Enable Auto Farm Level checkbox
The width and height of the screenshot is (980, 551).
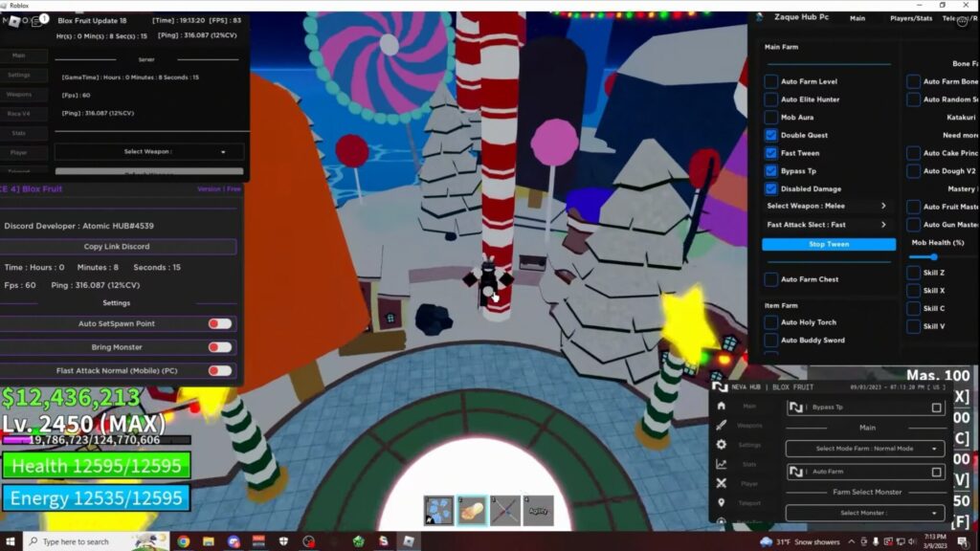pyautogui.click(x=770, y=81)
